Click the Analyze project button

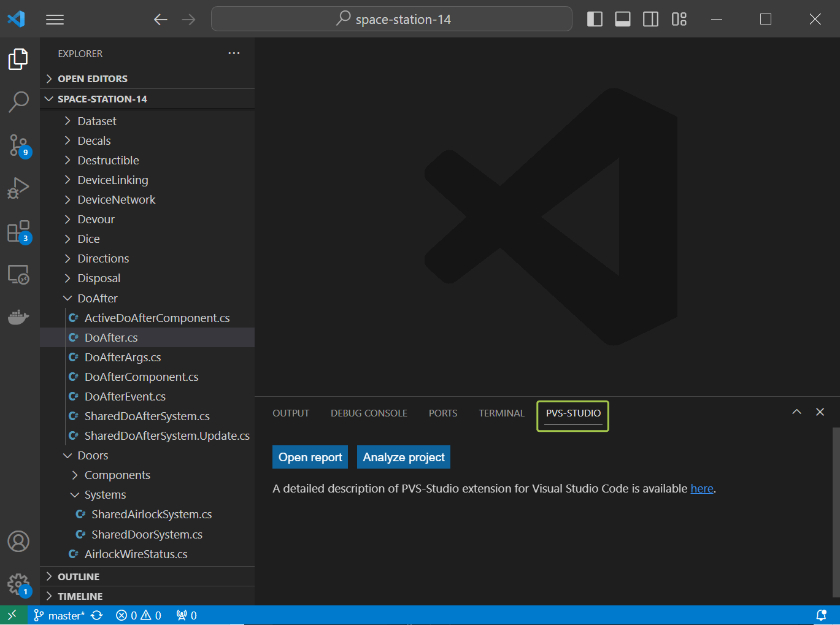403,456
